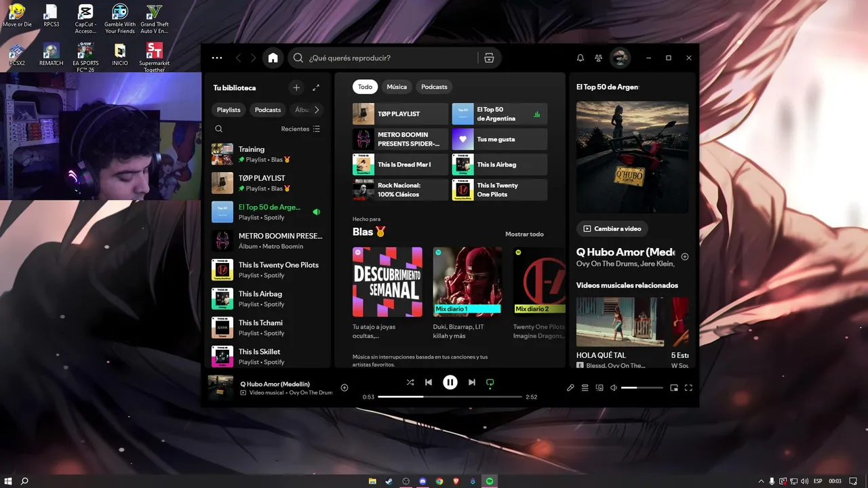Open Brave browser from the taskbar
The width and height of the screenshot is (868, 488).
(456, 481)
